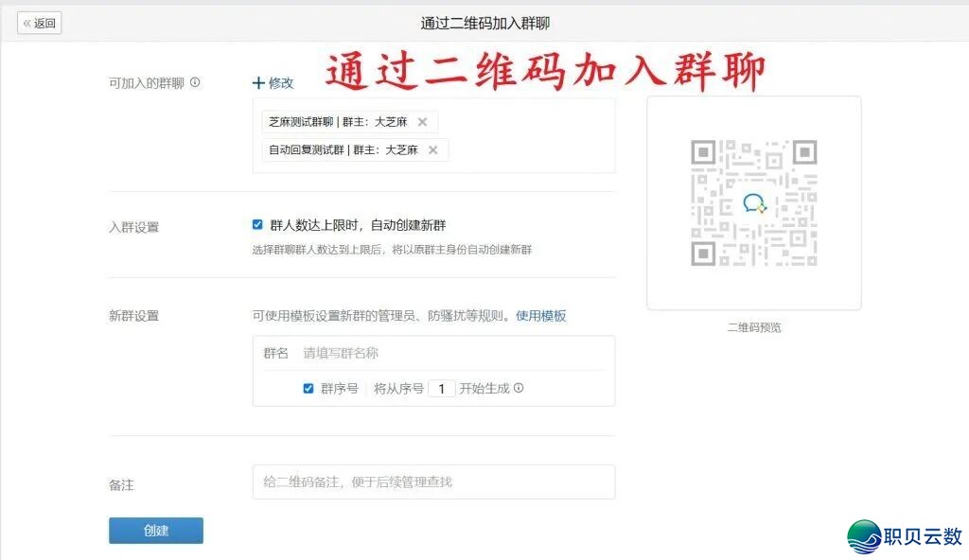
Task: Click the QR code preview image
Action: (x=753, y=203)
